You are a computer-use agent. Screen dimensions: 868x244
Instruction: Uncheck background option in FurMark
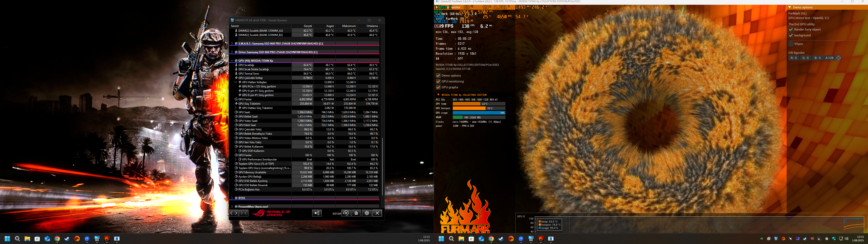(x=791, y=35)
